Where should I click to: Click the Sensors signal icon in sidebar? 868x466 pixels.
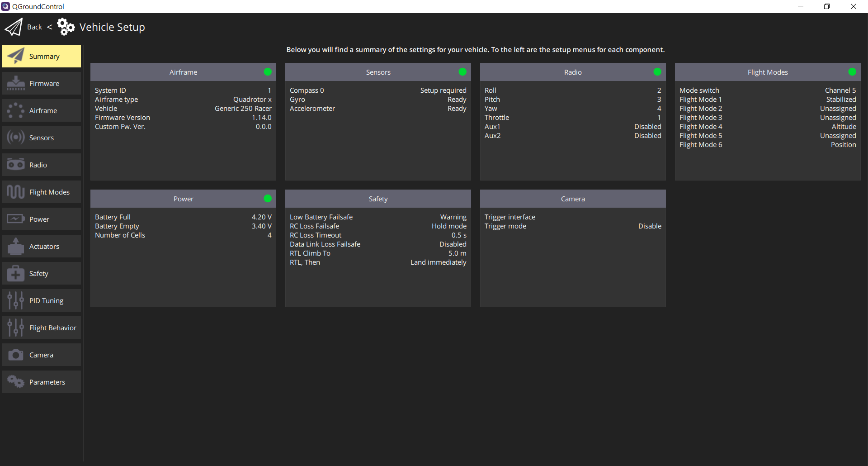(16, 138)
